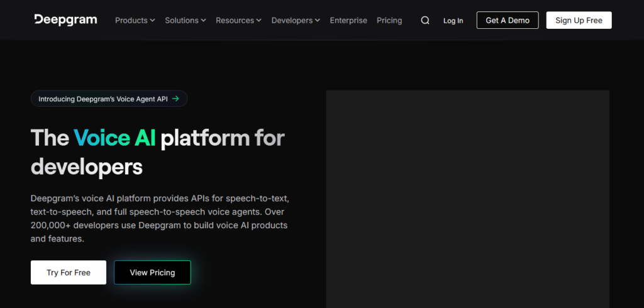Click the Get A Demo button
This screenshot has height=308, width=644.
point(508,20)
